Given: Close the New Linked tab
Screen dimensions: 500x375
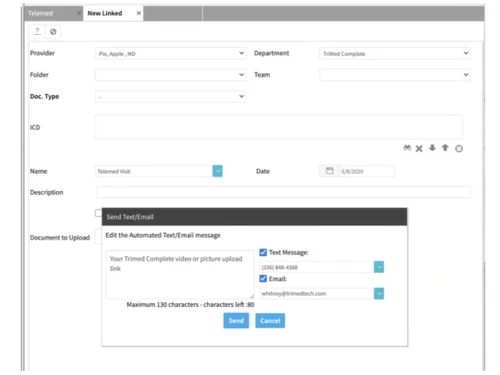Looking at the screenshot, I should pyautogui.click(x=139, y=13).
